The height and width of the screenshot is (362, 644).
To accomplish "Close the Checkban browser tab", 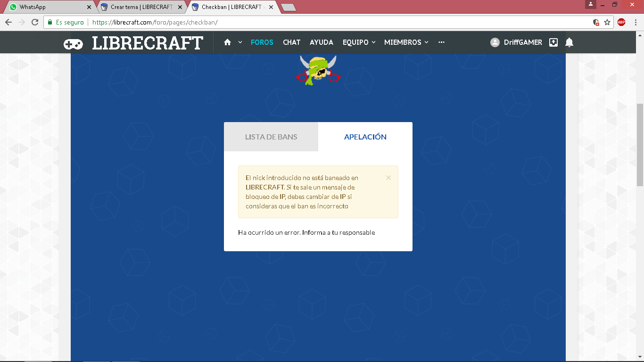I will (x=271, y=7).
